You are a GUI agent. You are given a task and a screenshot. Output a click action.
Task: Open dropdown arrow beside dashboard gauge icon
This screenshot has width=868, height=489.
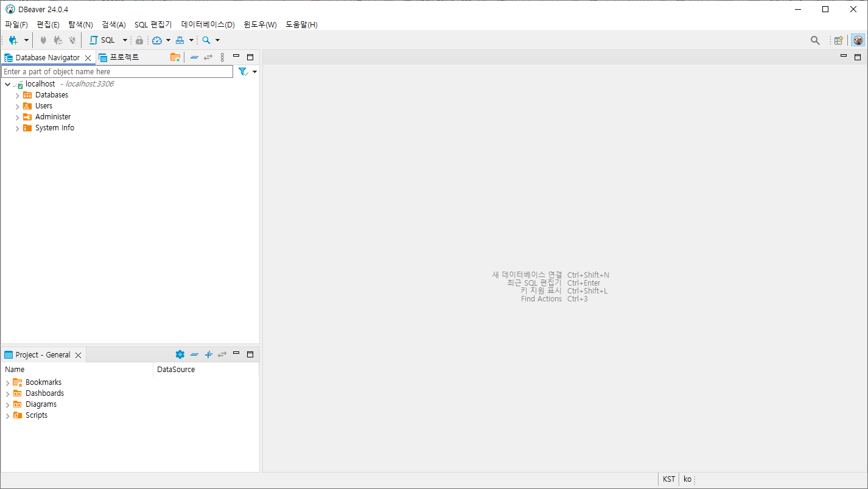click(x=168, y=40)
